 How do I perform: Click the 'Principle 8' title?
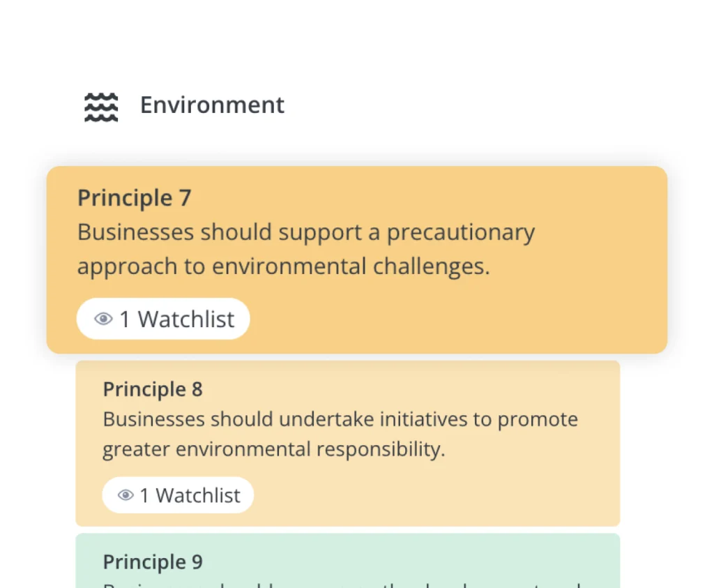(x=153, y=389)
